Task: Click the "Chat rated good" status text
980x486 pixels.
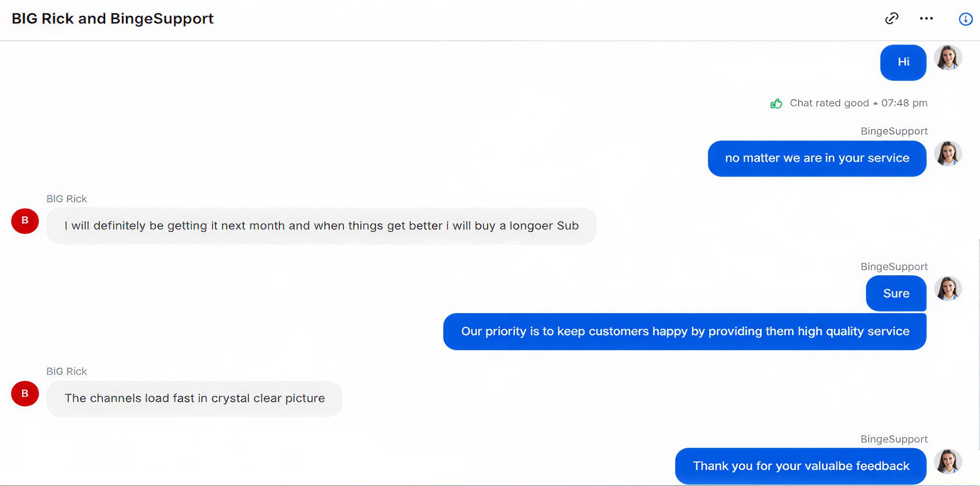Action: [x=829, y=103]
